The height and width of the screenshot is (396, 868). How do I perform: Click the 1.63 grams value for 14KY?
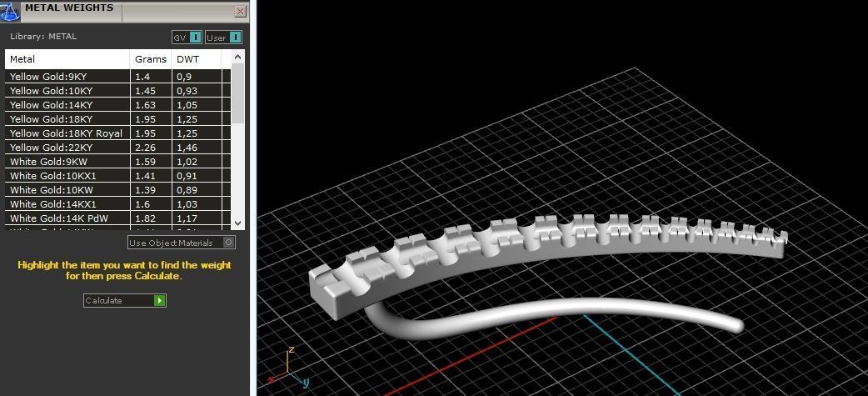coord(145,105)
